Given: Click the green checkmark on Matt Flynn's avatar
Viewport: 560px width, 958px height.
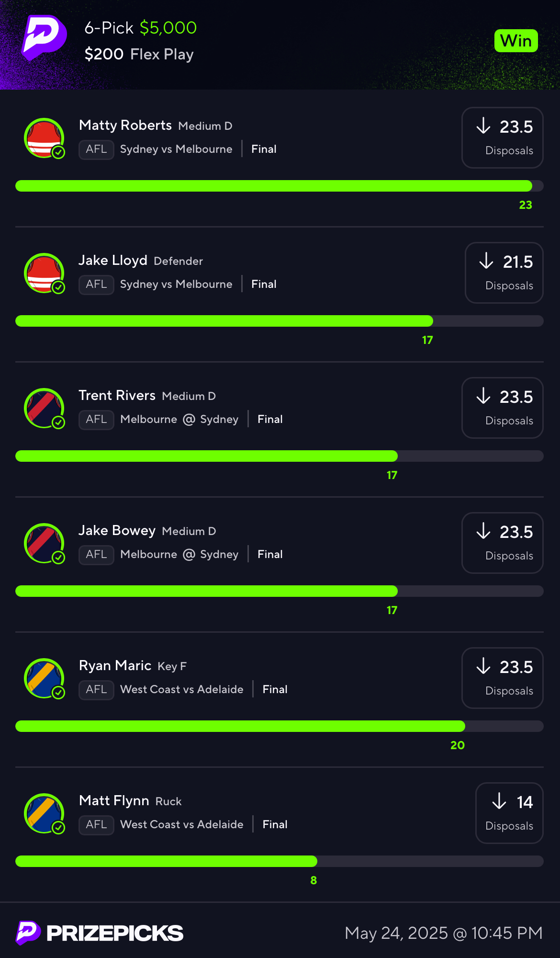Looking at the screenshot, I should [x=58, y=828].
